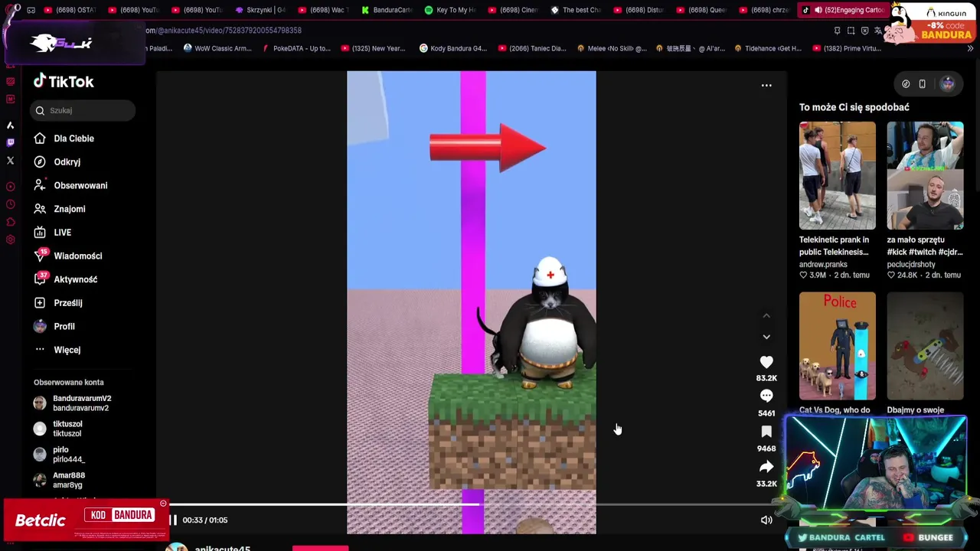
Task: Expand hidden bookmarks bar chevron
Action: (970, 48)
